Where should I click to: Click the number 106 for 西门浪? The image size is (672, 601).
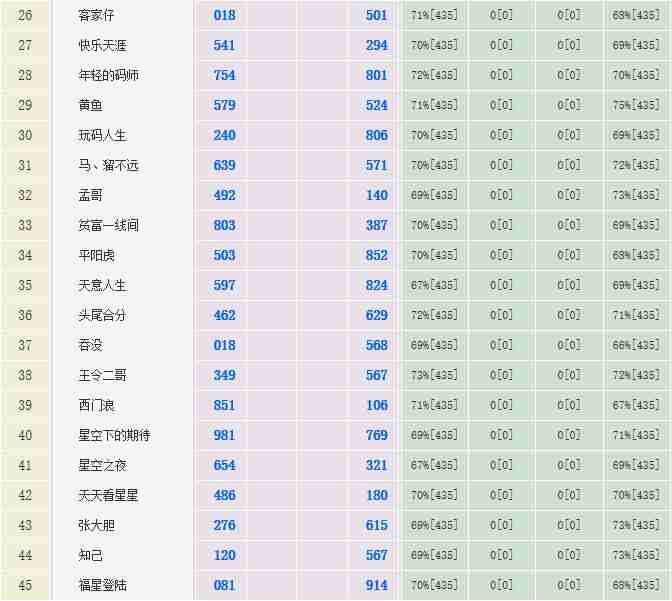click(x=376, y=406)
